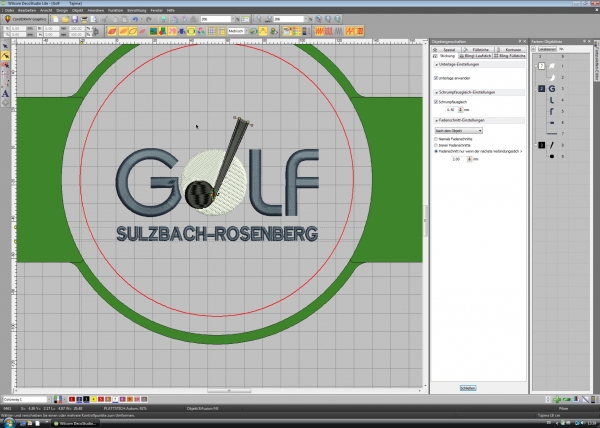Switch to the Füllstiche tab
Viewport: 600px width, 428px height.
[x=478, y=50]
